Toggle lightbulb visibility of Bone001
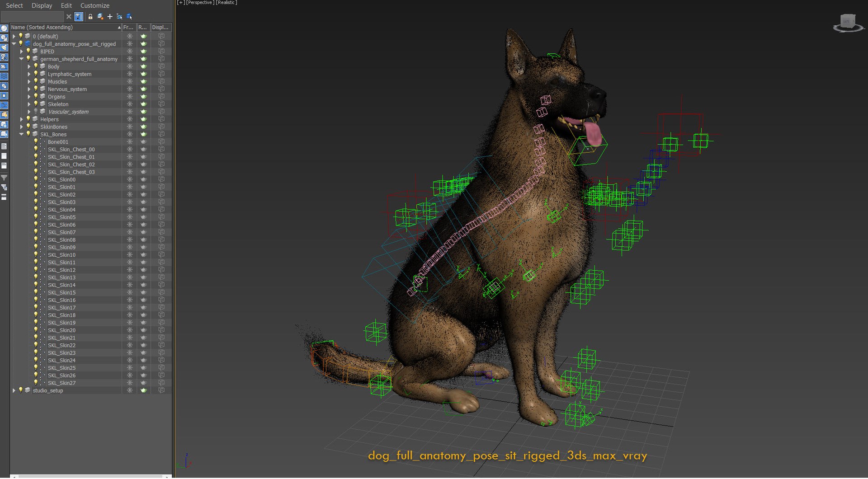Image resolution: width=868 pixels, height=479 pixels. [x=36, y=142]
